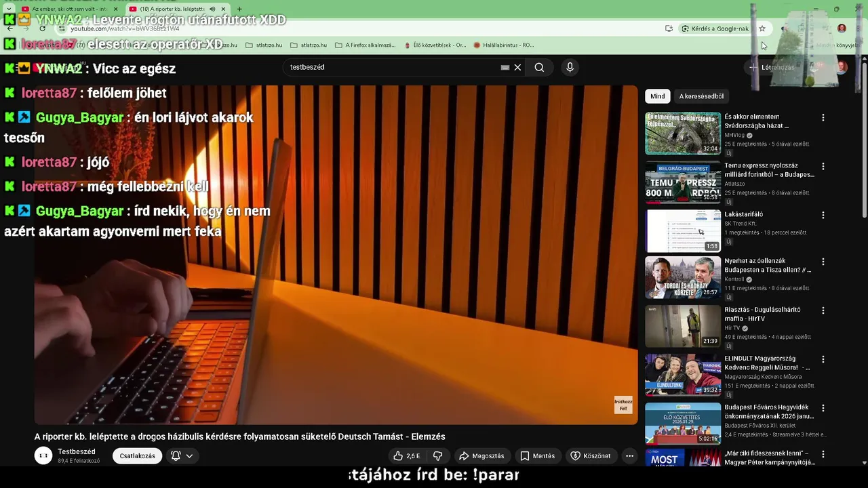The width and height of the screenshot is (868, 488).
Task: Like the video showing 2,6 E
Action: click(x=408, y=456)
